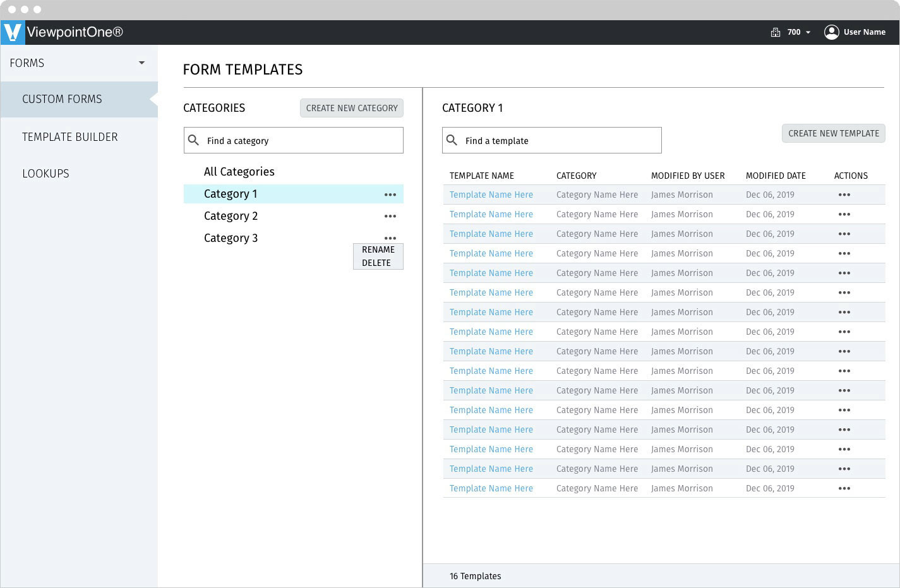
Task: Open the Category 1 more options dots
Action: [390, 195]
